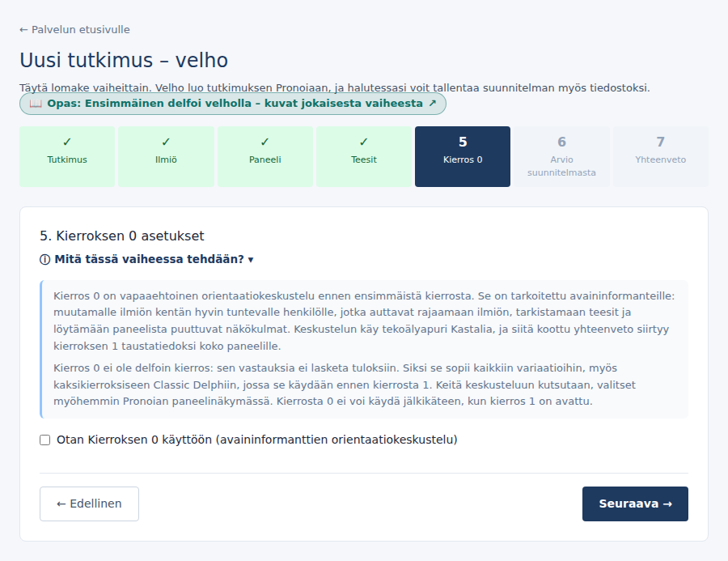Click the Seuraava button

coord(635,504)
